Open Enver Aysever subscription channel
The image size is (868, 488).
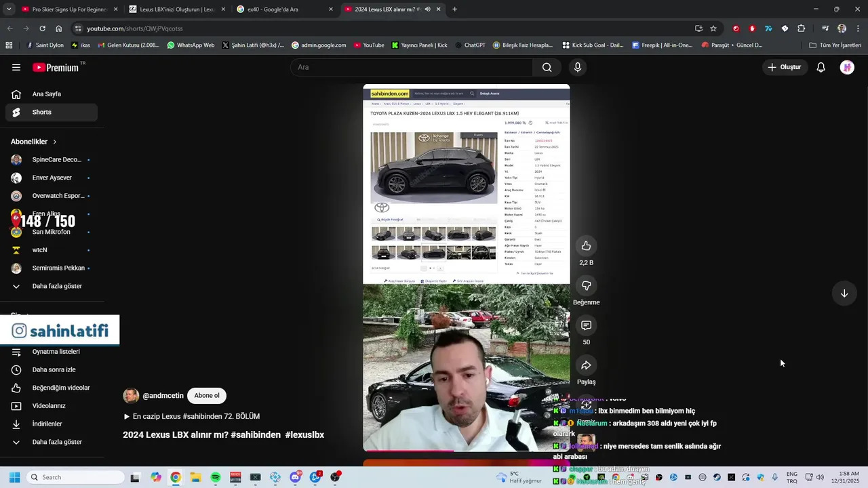[x=52, y=178]
